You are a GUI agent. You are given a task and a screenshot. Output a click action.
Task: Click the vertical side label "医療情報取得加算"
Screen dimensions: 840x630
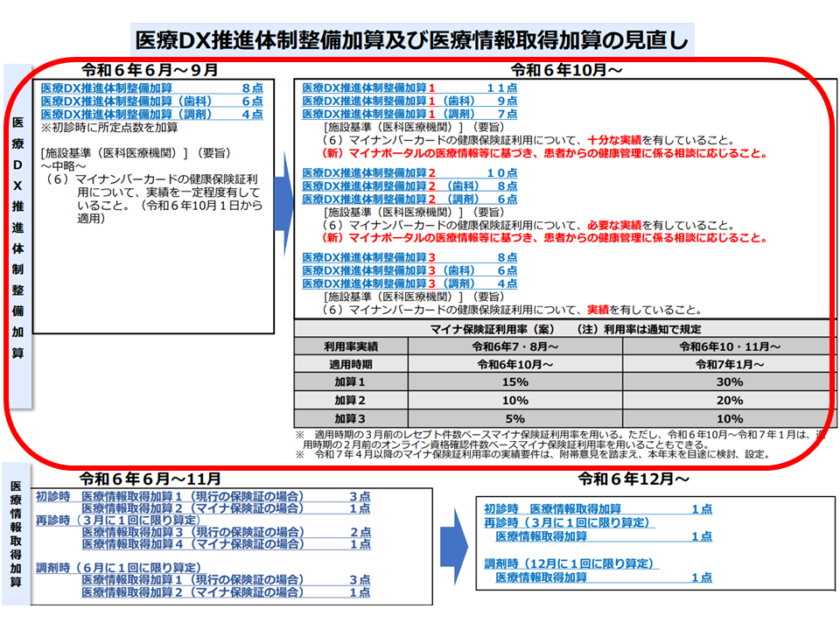[16, 534]
